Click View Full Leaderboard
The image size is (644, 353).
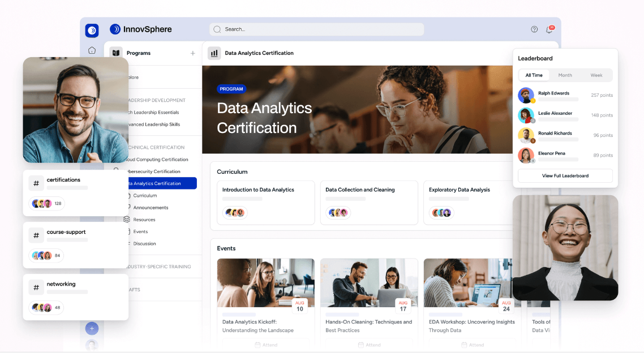coord(565,175)
